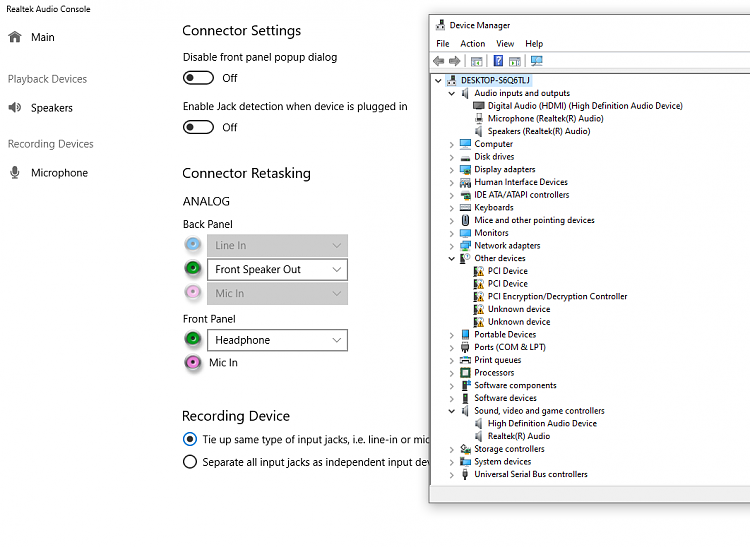
Task: Collapse Other devices category
Action: coord(452,258)
